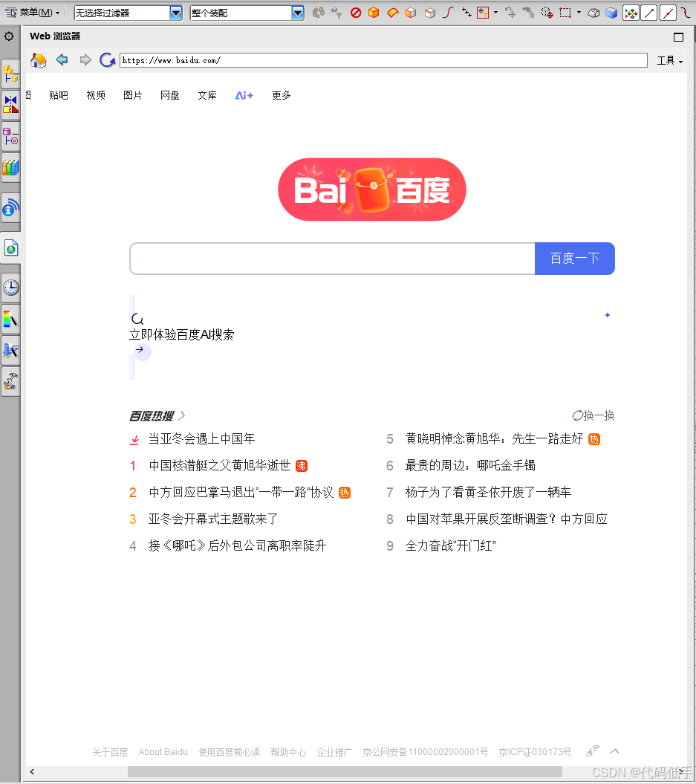Click the Baidu search input field
The height and width of the screenshot is (784, 696).
coord(332,259)
